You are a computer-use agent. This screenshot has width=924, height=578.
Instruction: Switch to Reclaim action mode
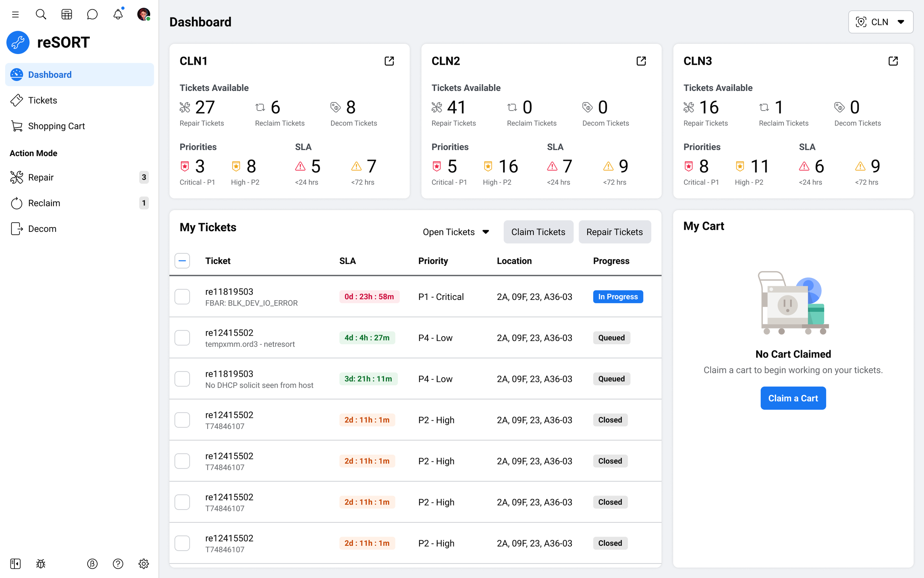[x=44, y=203]
